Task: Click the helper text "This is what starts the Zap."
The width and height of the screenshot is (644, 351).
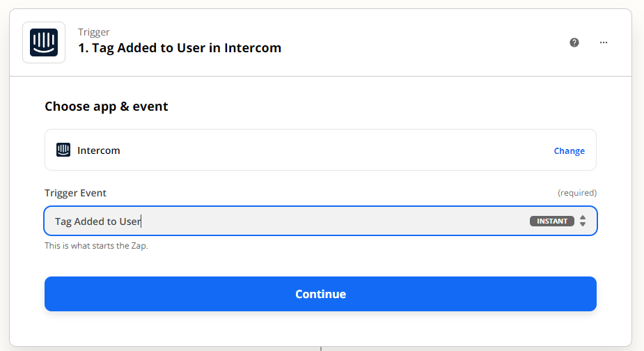Action: tap(96, 246)
